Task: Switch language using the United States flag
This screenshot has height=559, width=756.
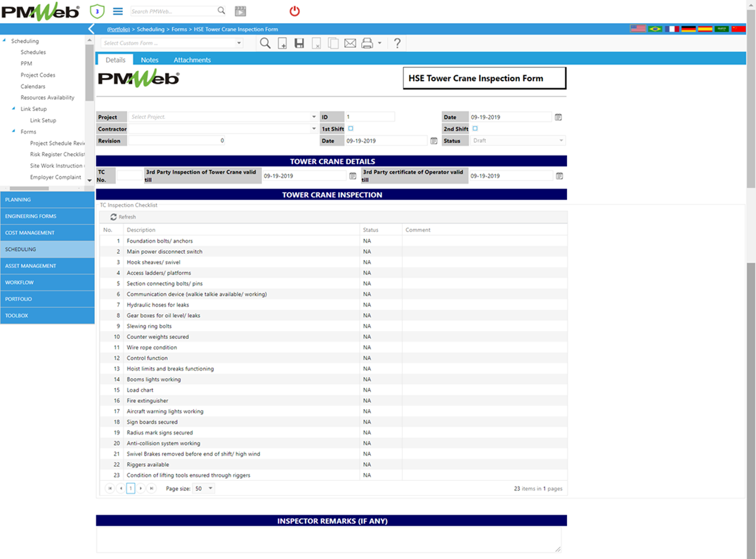Action: pos(637,29)
